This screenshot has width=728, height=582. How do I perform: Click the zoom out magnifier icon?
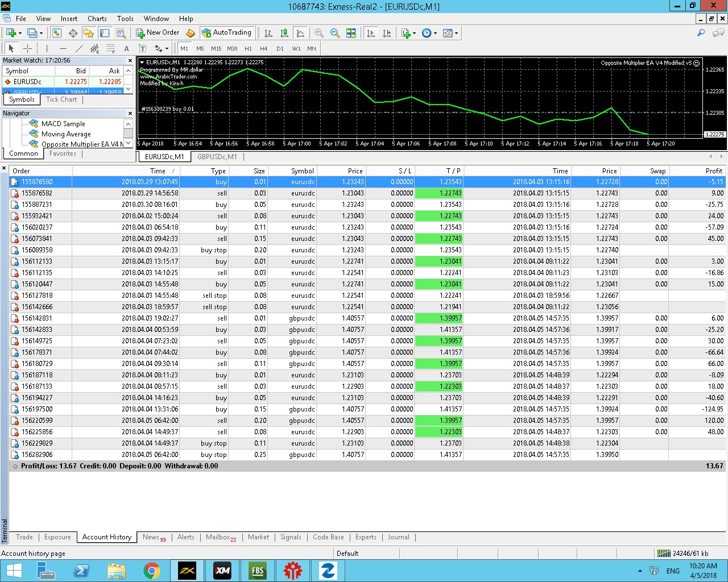tap(335, 33)
